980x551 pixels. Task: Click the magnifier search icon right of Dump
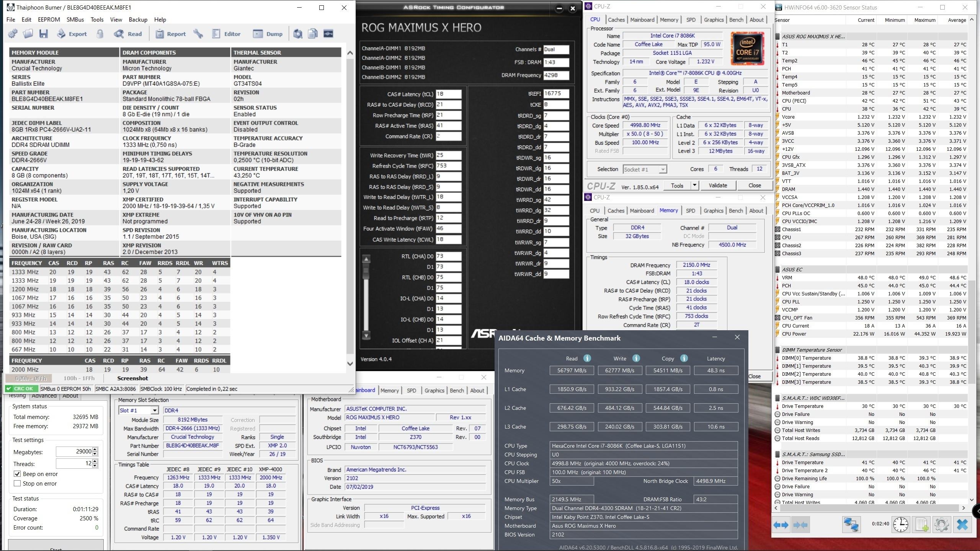(297, 34)
